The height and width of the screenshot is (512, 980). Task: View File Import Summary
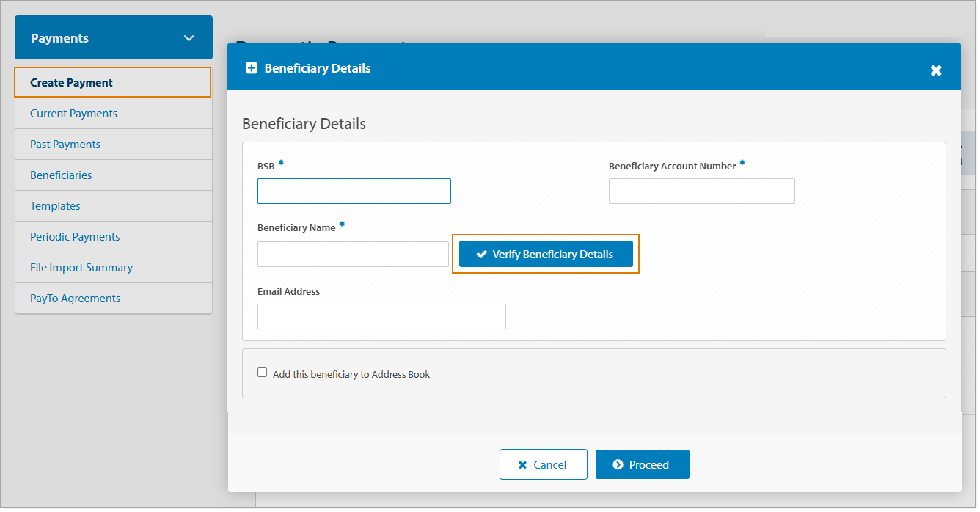(x=81, y=267)
